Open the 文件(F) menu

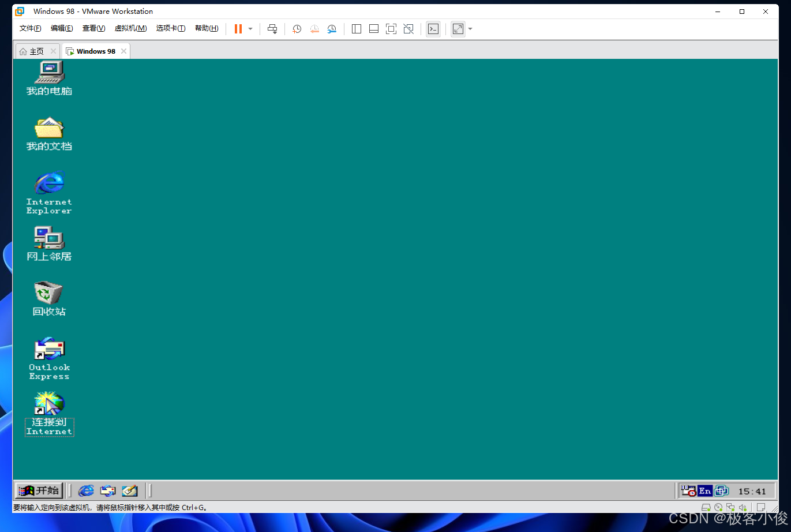pos(31,28)
